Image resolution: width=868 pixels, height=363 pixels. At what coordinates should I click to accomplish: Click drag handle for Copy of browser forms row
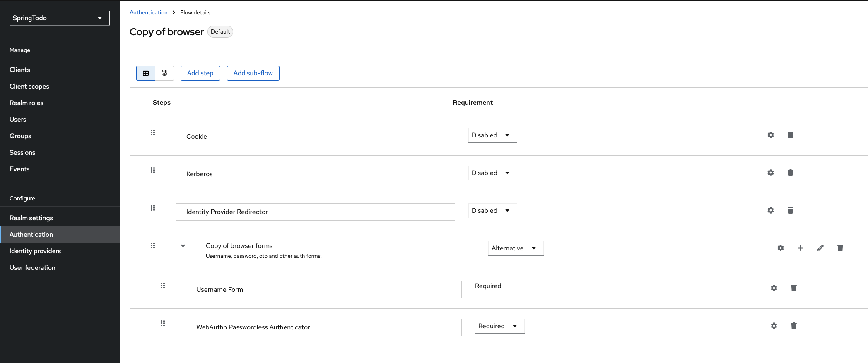(153, 245)
